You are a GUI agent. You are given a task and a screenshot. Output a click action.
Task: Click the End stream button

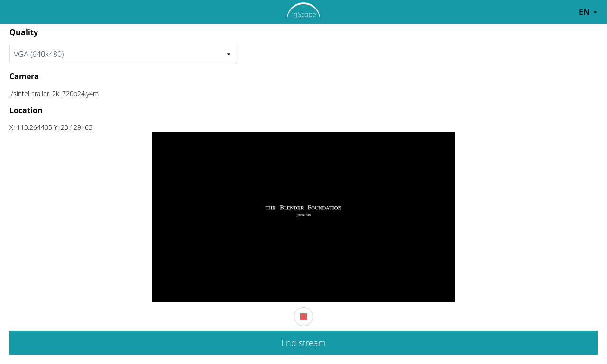pyautogui.click(x=303, y=343)
